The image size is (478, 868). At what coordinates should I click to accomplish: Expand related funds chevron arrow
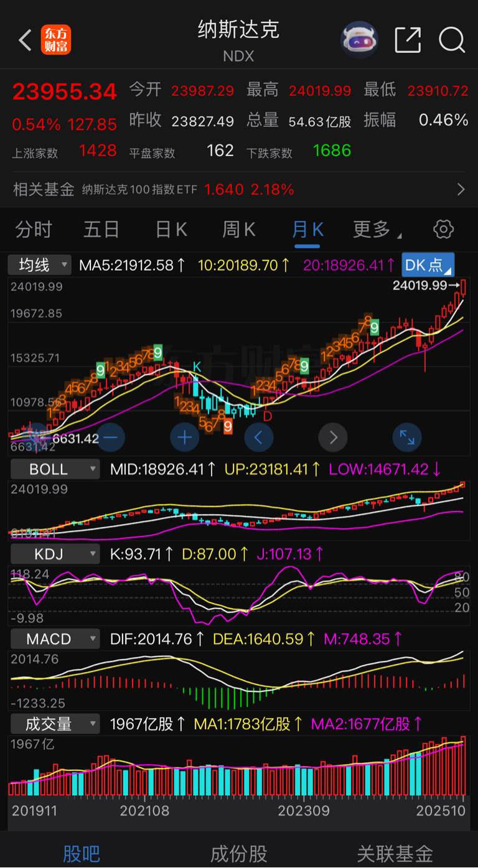click(461, 189)
